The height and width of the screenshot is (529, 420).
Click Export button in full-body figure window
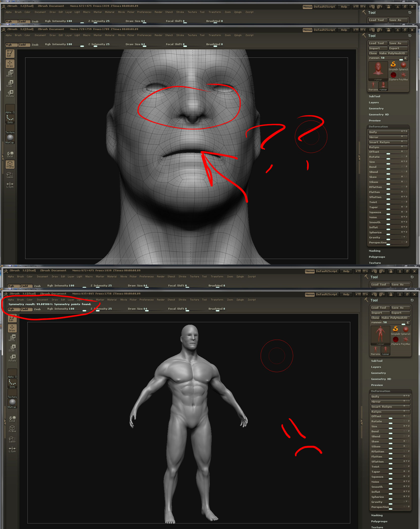(x=400, y=313)
